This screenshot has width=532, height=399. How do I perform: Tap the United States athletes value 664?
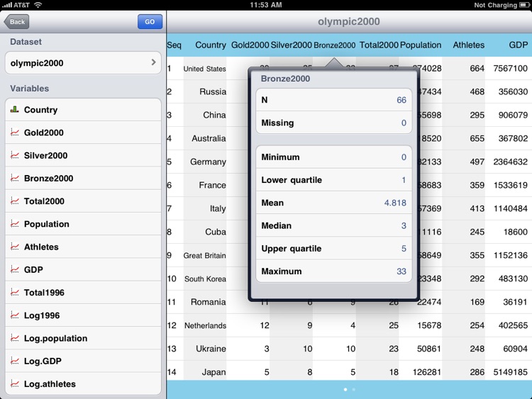(x=477, y=69)
